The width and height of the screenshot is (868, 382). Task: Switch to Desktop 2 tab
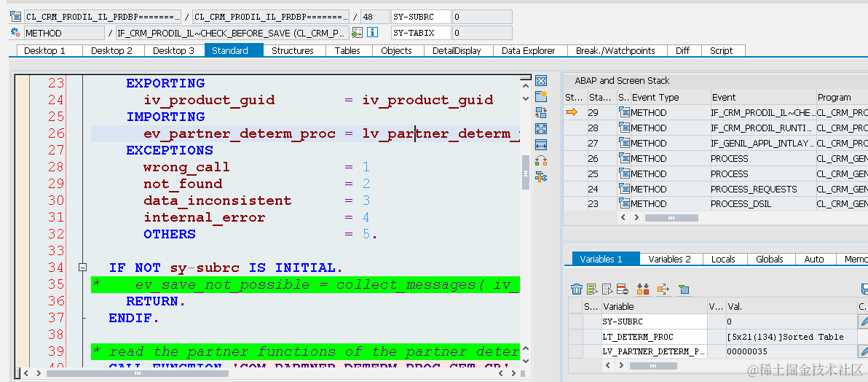[x=114, y=50]
